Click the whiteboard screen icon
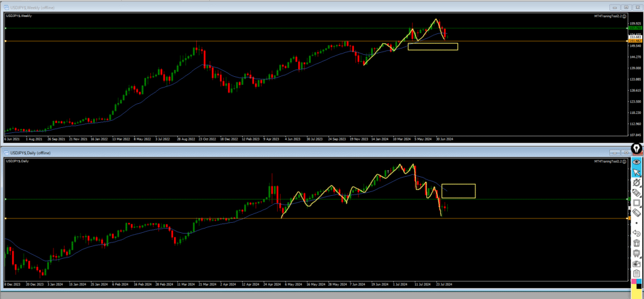This screenshot has width=644, height=299. click(636, 253)
